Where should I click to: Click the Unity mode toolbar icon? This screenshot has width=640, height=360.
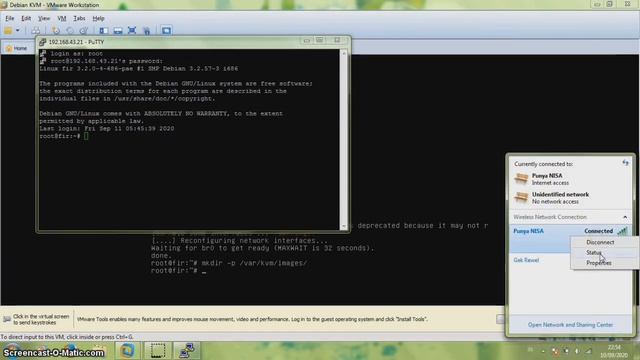(147, 31)
